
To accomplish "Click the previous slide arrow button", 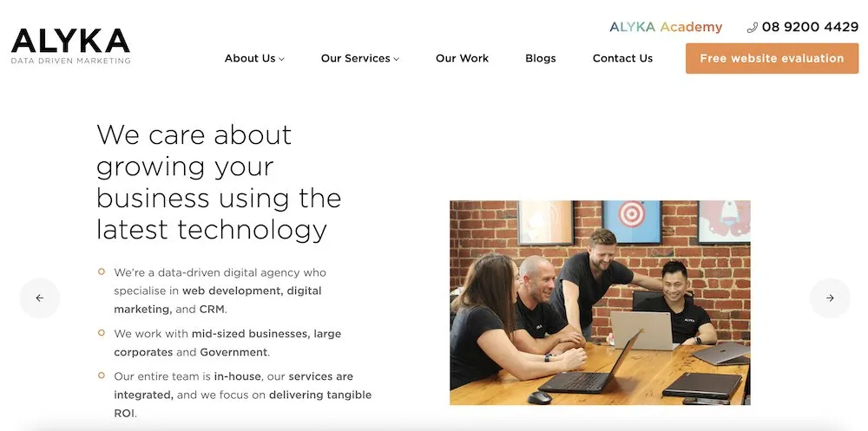I will [x=40, y=298].
